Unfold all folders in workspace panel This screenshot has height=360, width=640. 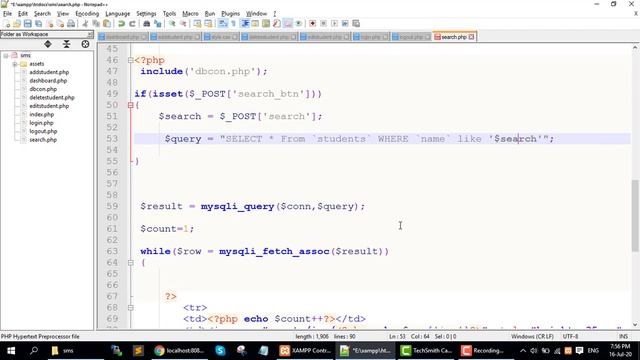pos(48,44)
